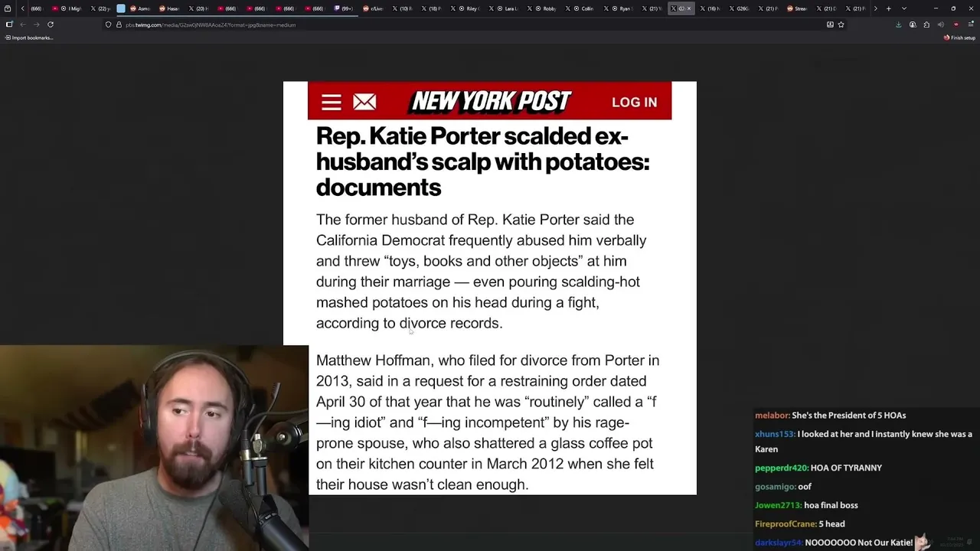Click the speaker sound icon in toolbar
Viewport: 980px width, 551px height.
941,24
